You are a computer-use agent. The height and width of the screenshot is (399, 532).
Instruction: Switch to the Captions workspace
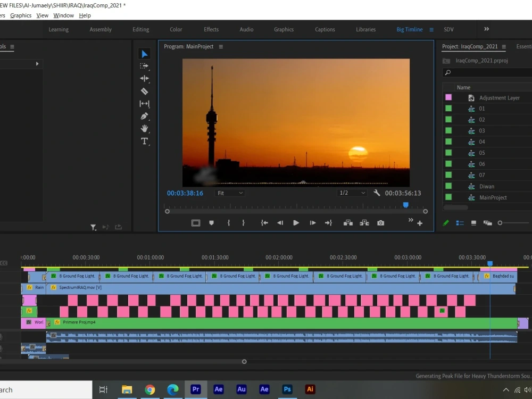coord(325,29)
